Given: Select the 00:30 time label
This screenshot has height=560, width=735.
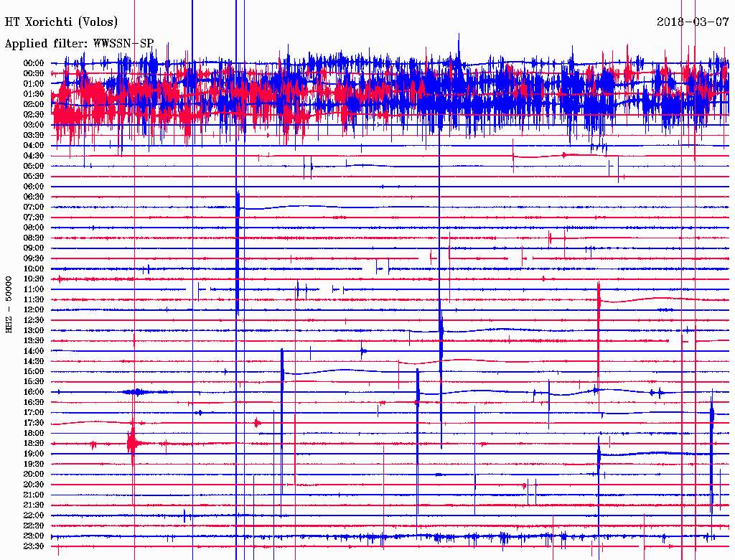Looking at the screenshot, I should pos(34,73).
